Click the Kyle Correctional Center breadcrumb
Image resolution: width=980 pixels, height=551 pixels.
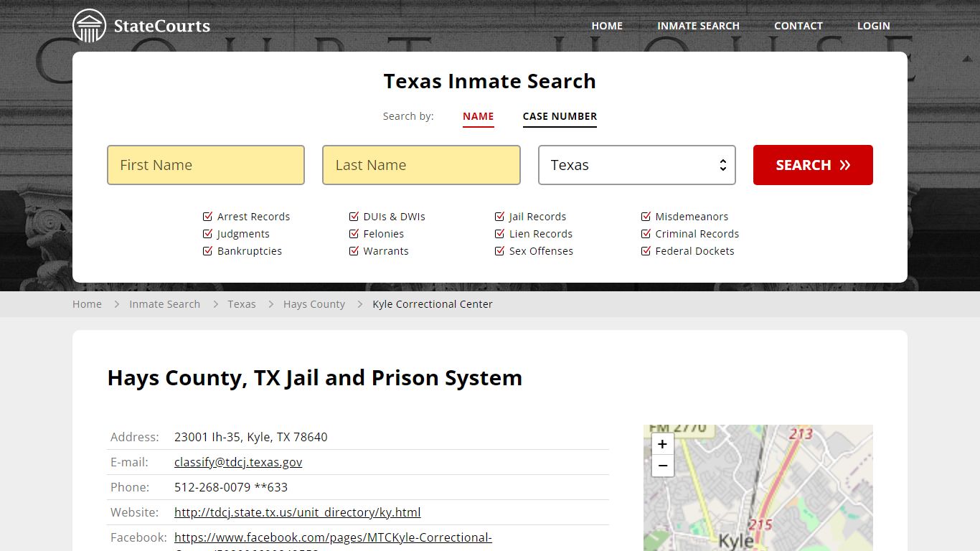433,304
